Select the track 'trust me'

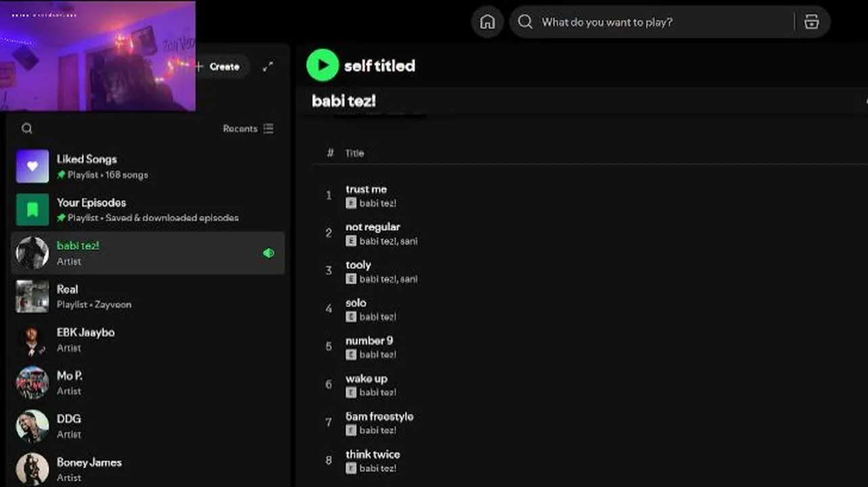click(366, 189)
